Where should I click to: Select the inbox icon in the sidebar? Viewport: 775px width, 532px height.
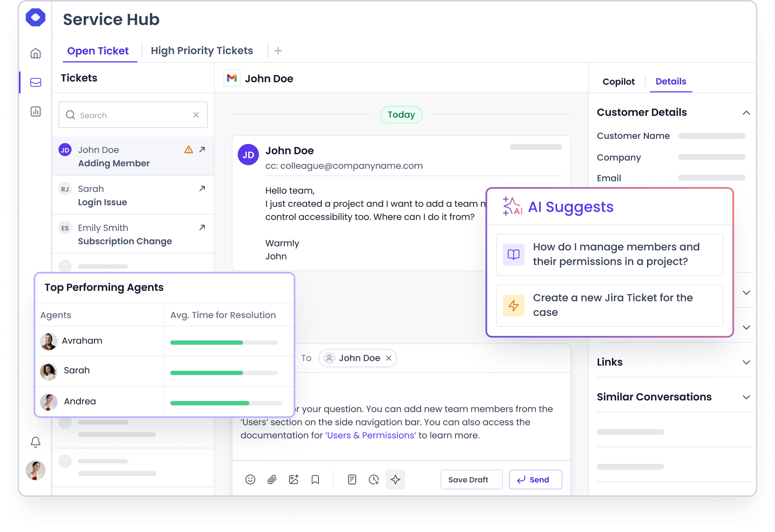tap(35, 82)
